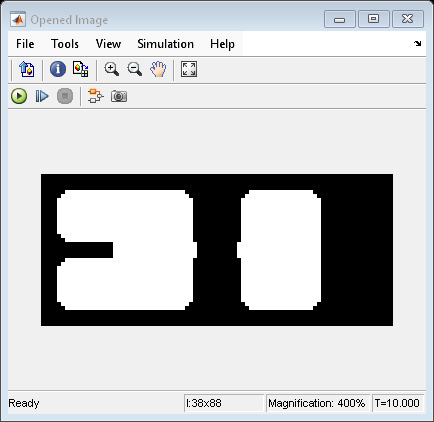Select the Pixel Region tool icon

[81, 69]
